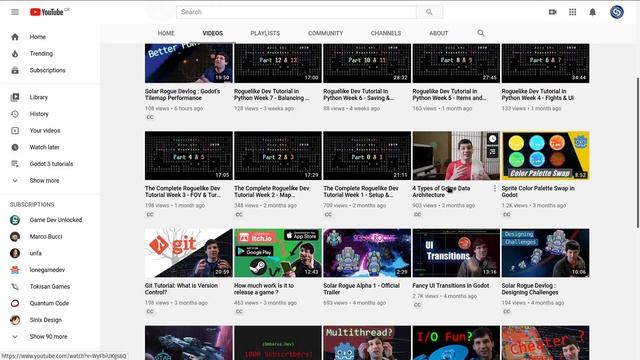
Task: Click the Part 12 & 13 thumbnail
Action: pyautogui.click(x=278, y=63)
